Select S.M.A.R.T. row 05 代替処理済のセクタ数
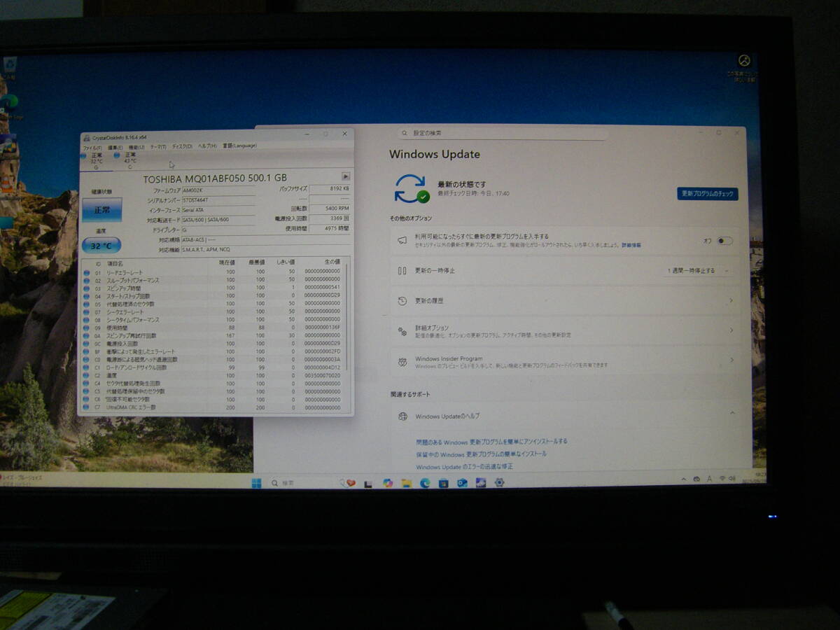Image resolution: width=840 pixels, height=630 pixels. 213,304
